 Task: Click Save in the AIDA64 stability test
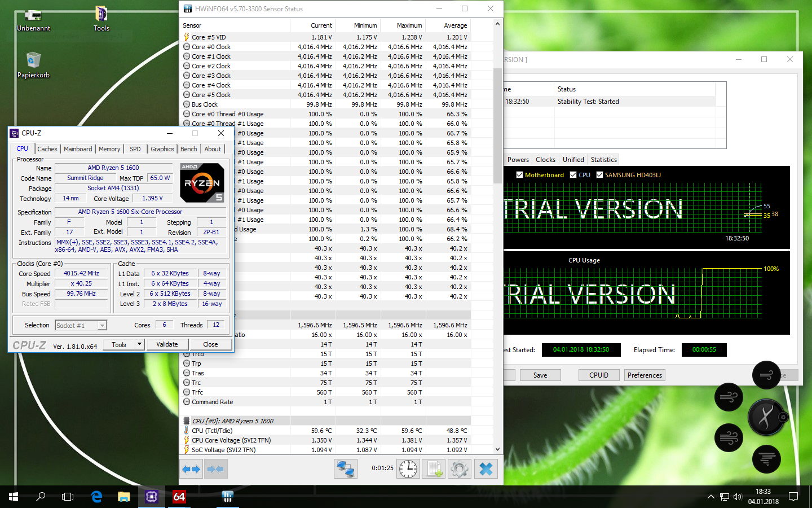[x=540, y=375]
